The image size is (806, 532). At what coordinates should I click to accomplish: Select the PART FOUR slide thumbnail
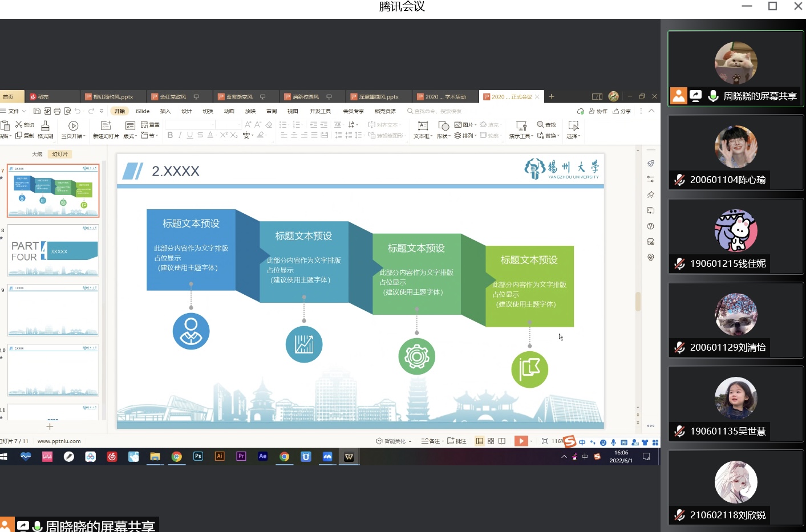coord(53,250)
